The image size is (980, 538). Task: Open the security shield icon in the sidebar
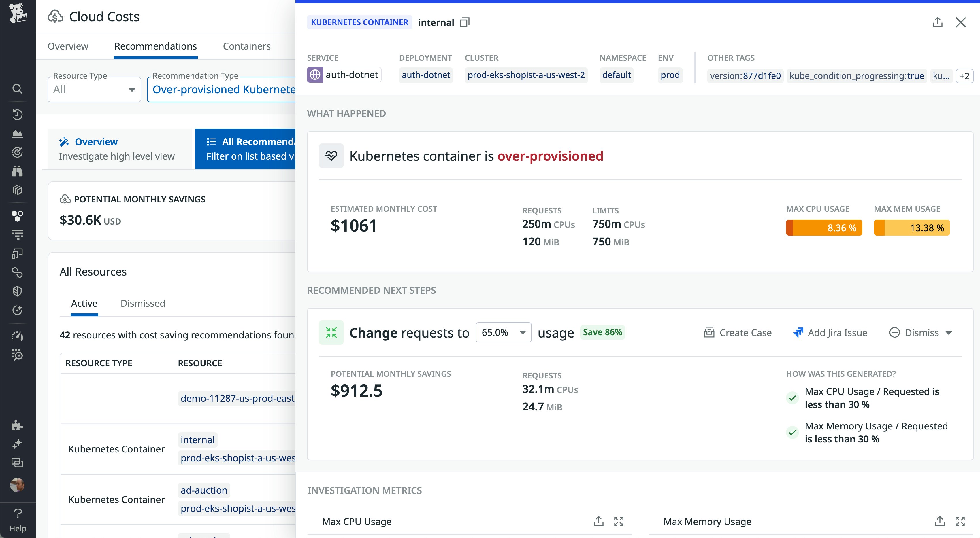pyautogui.click(x=18, y=291)
